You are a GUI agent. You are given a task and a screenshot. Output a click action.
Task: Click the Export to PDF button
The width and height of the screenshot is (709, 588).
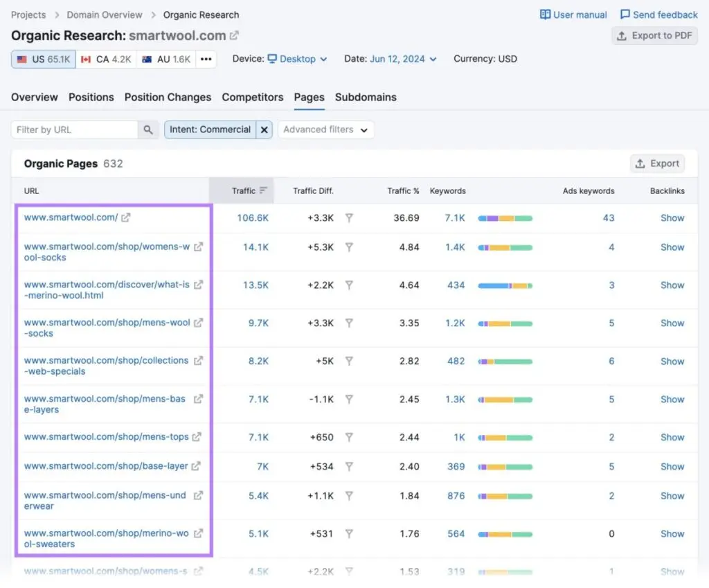pyautogui.click(x=654, y=36)
